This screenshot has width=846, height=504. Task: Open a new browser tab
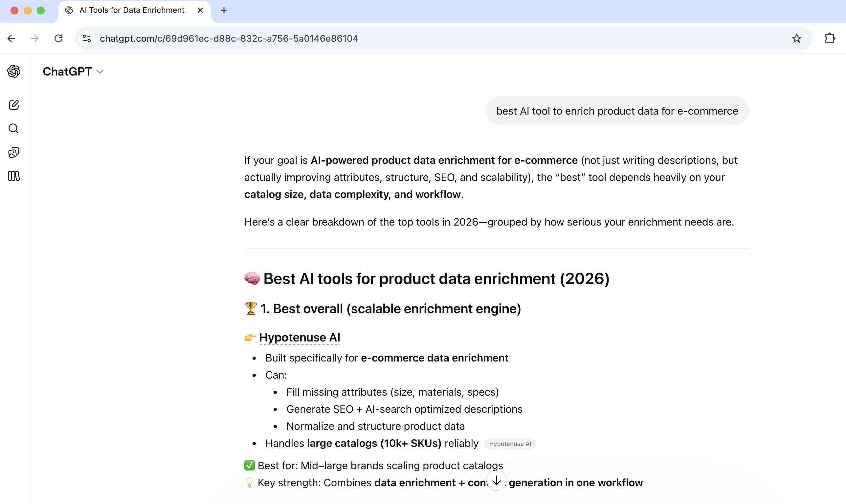click(x=224, y=10)
